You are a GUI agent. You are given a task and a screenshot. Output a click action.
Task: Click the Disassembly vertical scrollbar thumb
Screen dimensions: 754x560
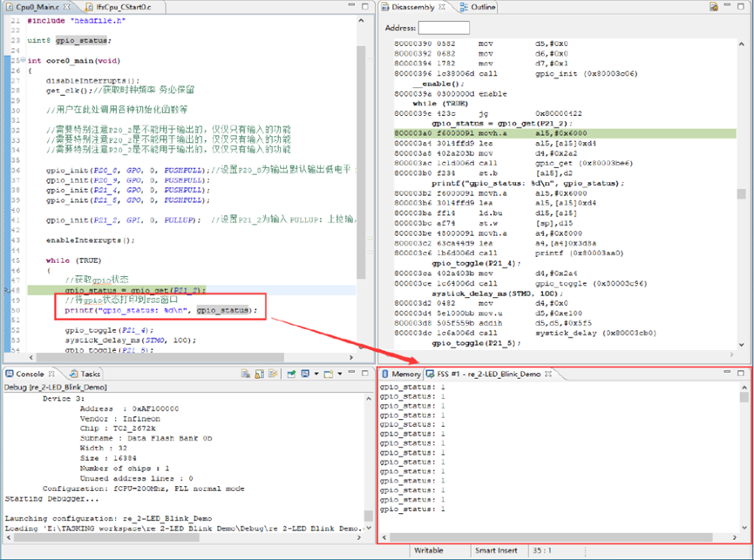pyautogui.click(x=741, y=193)
